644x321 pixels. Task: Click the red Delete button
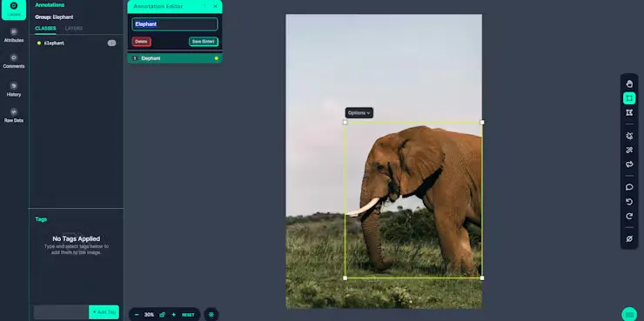tap(141, 42)
